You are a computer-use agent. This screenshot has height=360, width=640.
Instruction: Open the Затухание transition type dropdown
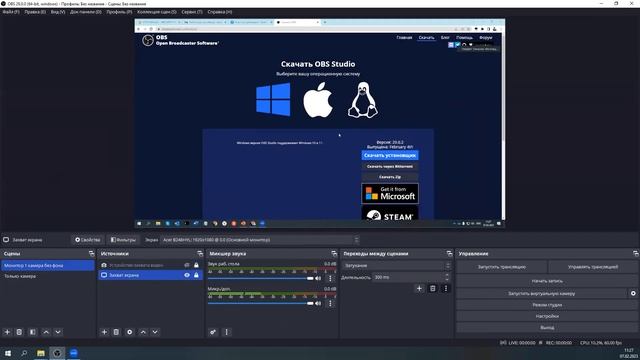397,265
